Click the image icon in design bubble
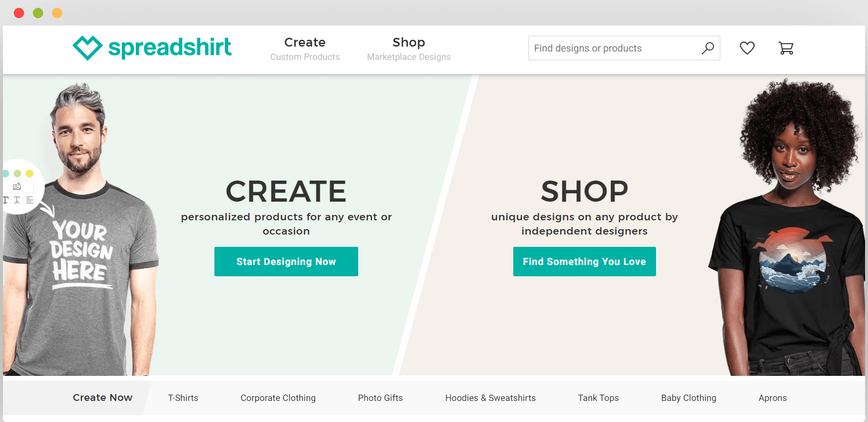The height and width of the screenshot is (422, 868). [x=17, y=186]
